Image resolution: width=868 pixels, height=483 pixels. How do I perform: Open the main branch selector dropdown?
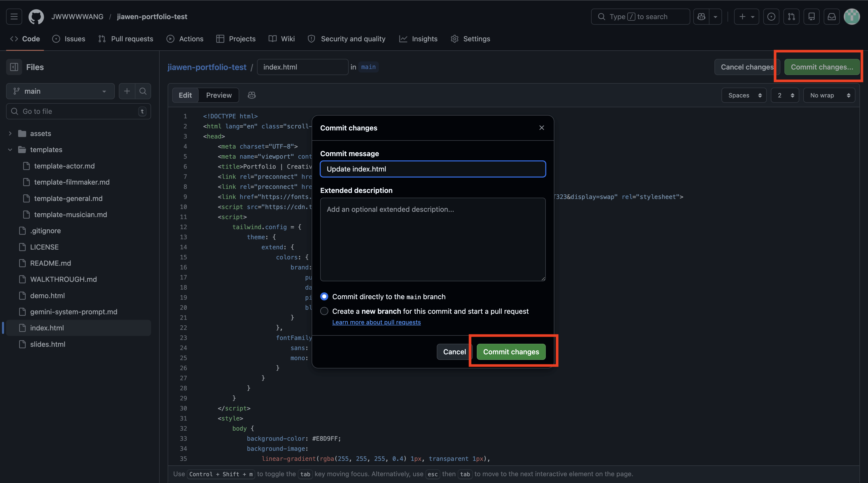pos(60,91)
